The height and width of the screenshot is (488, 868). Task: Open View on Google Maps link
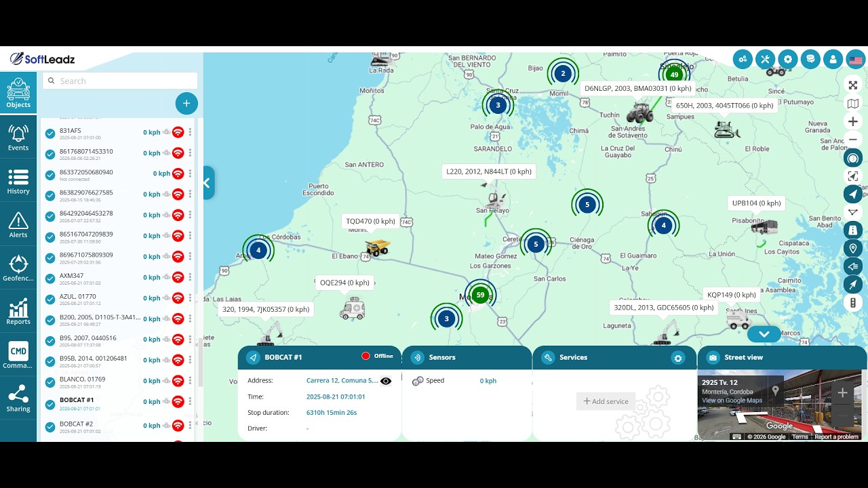point(732,401)
